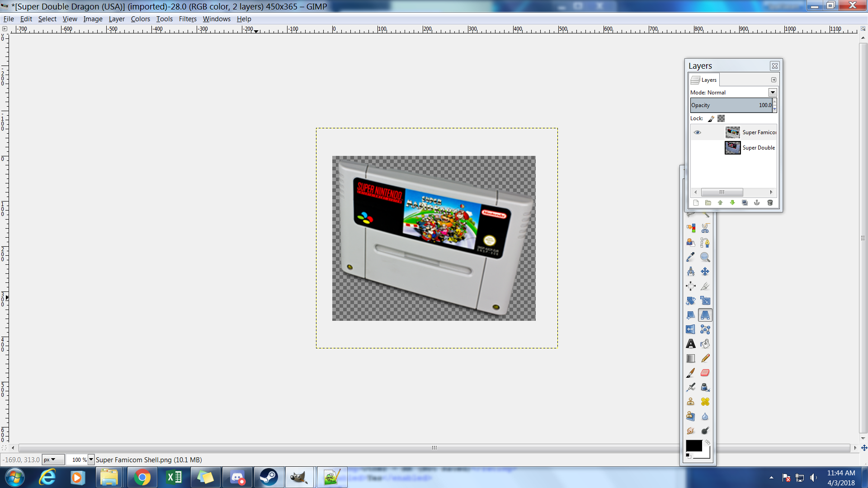Select the Paintbrush tool
This screenshot has height=488, width=868.
pos(690,372)
